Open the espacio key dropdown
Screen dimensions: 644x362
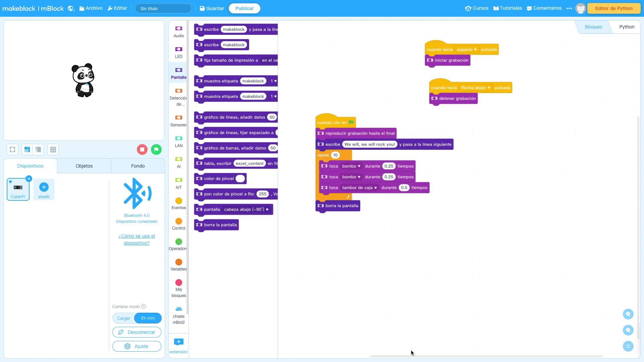coord(466,50)
